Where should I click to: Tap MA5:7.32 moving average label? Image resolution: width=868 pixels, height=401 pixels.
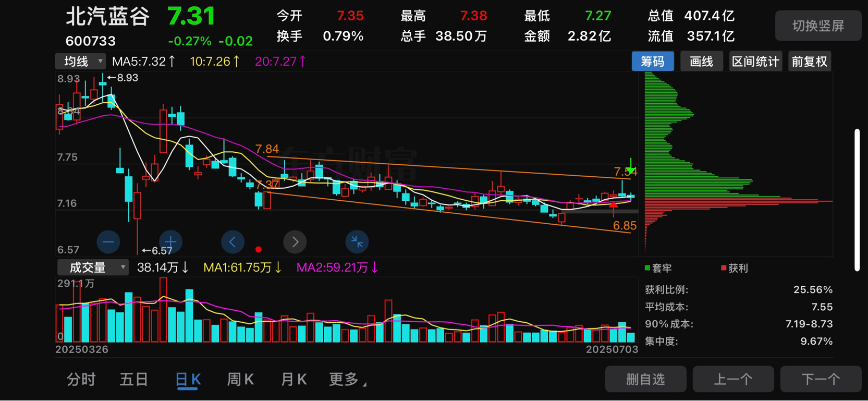pos(144,62)
